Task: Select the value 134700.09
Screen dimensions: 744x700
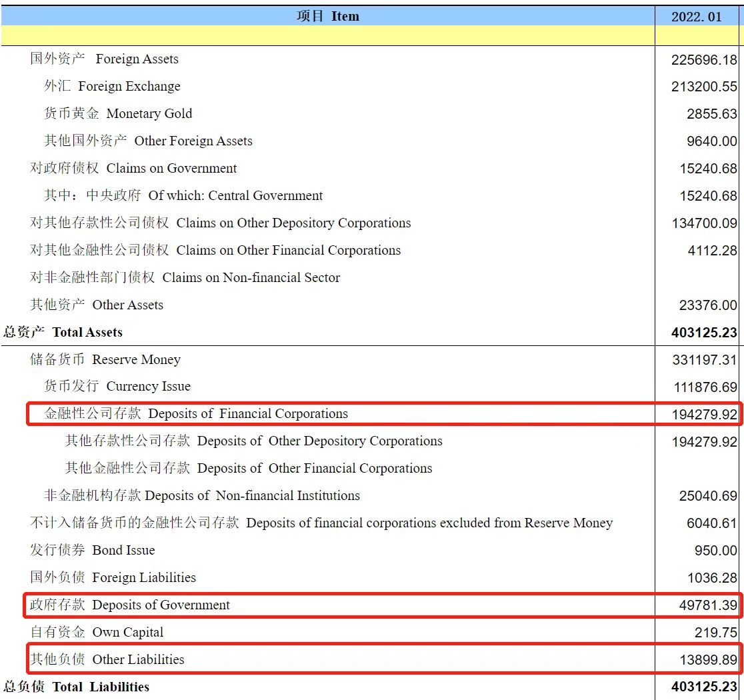Action: (704, 223)
